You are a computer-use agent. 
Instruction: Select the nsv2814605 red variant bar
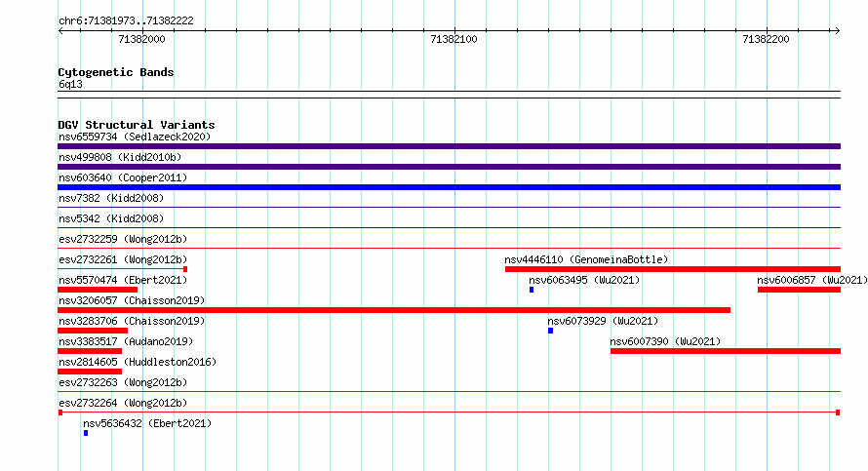click(x=90, y=372)
